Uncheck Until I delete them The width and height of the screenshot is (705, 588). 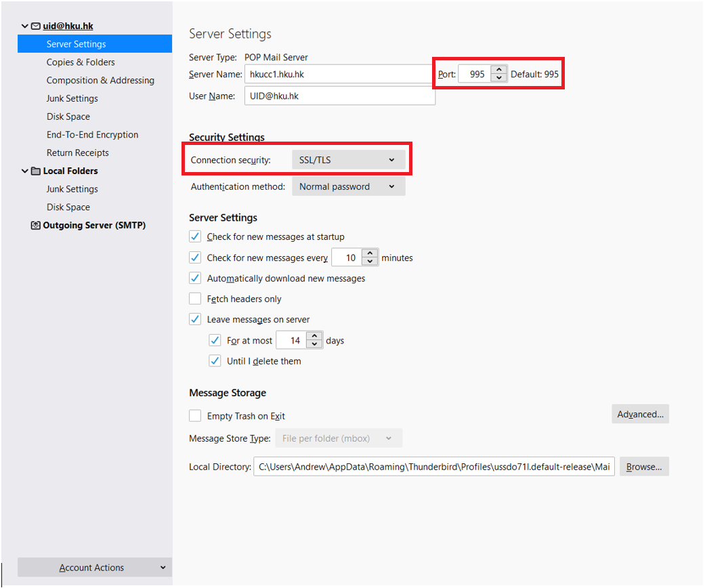pos(215,360)
